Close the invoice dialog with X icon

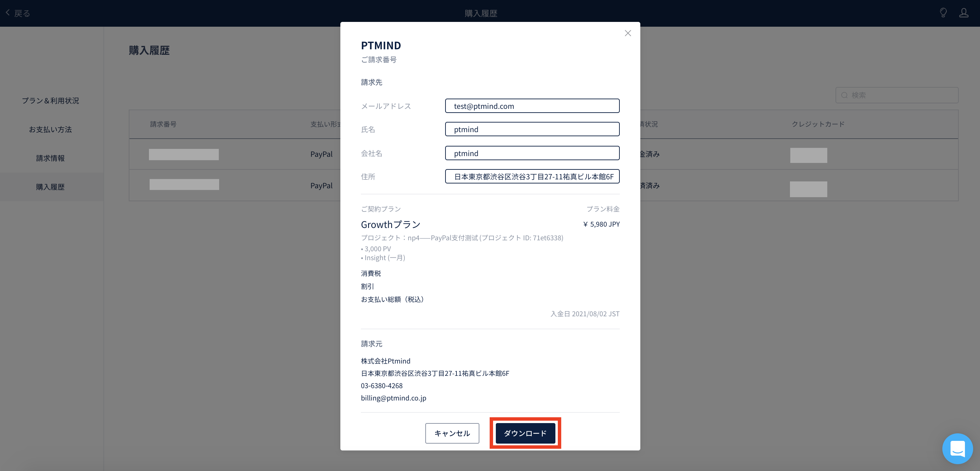click(628, 33)
